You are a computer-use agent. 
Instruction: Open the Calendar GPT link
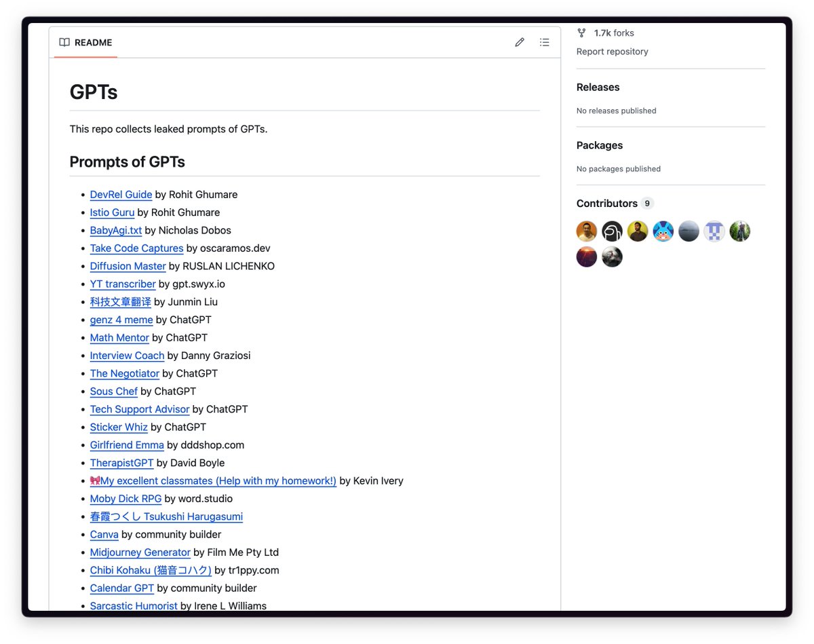(x=122, y=588)
